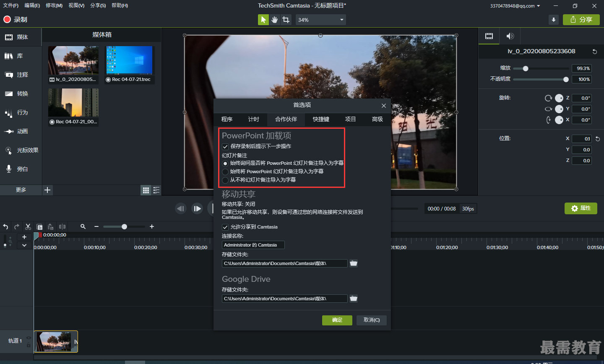Cut the selection with scissors icon
Viewport: 604px width, 364px height.
pyautogui.click(x=28, y=226)
